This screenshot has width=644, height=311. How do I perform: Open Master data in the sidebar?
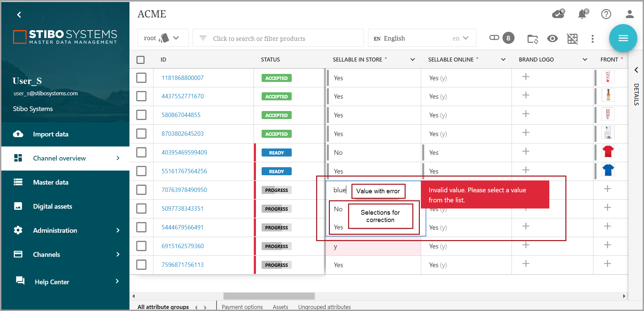[x=51, y=182]
